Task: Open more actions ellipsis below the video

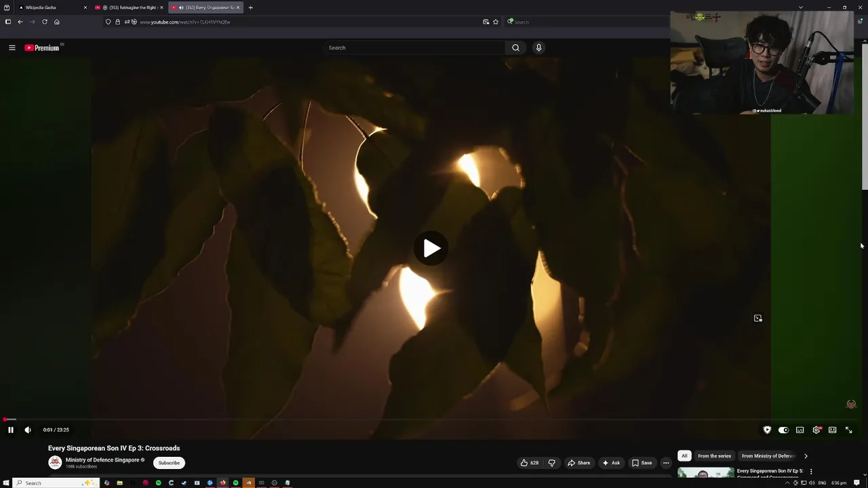Action: pos(666,463)
